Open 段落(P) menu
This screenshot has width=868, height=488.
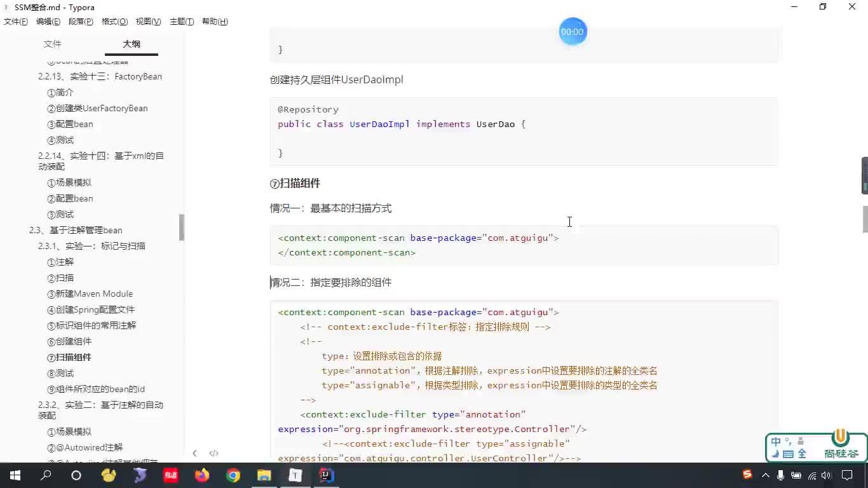[81, 22]
